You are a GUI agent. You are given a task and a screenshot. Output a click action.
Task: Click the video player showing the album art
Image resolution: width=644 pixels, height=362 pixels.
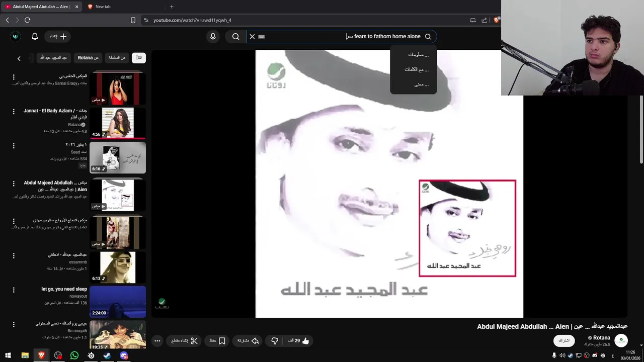[x=389, y=184]
